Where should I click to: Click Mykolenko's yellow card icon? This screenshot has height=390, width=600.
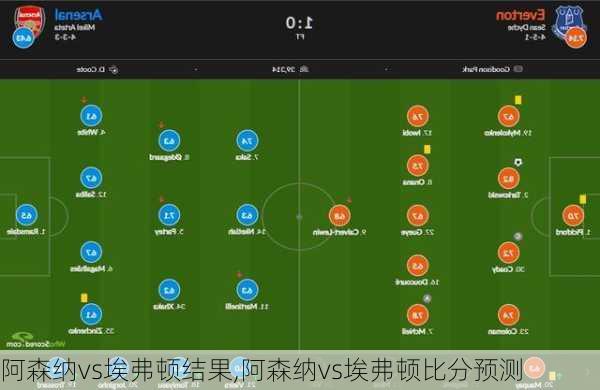click(518, 100)
